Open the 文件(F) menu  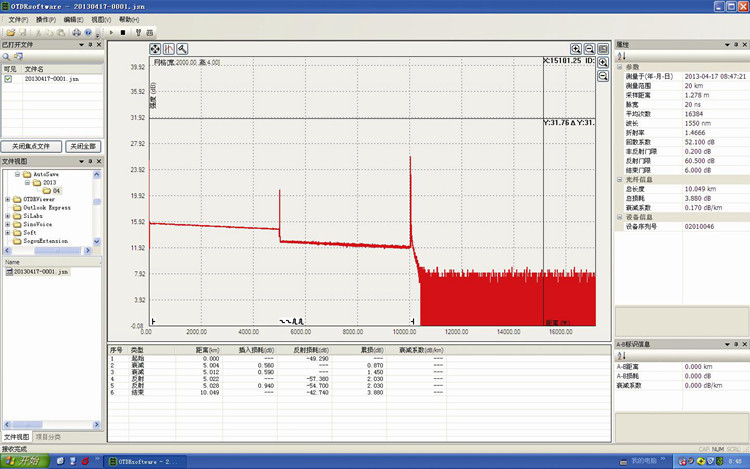coord(18,19)
